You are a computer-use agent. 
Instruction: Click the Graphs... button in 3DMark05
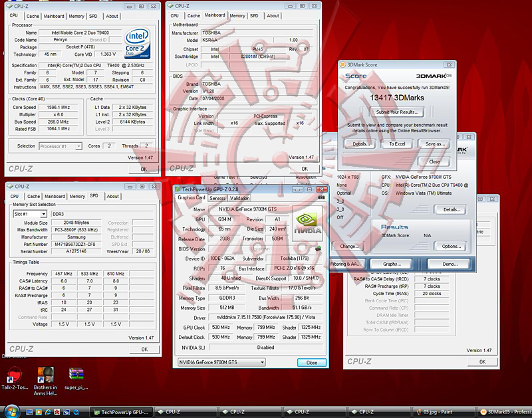tap(392, 264)
